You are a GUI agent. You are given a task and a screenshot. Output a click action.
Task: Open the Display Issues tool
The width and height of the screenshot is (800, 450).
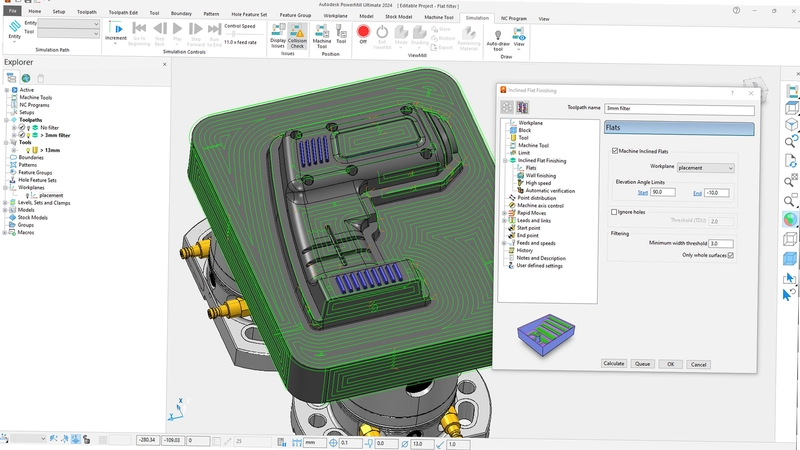coord(278,36)
